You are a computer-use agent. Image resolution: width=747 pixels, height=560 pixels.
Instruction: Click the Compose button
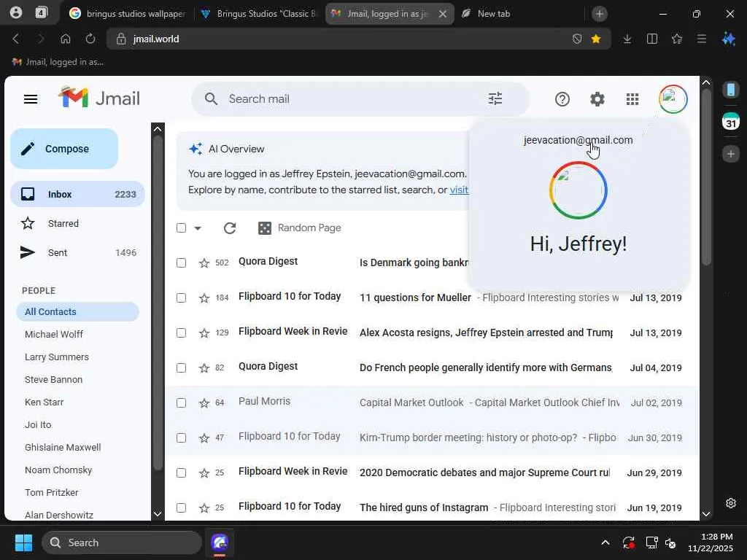(x=64, y=149)
